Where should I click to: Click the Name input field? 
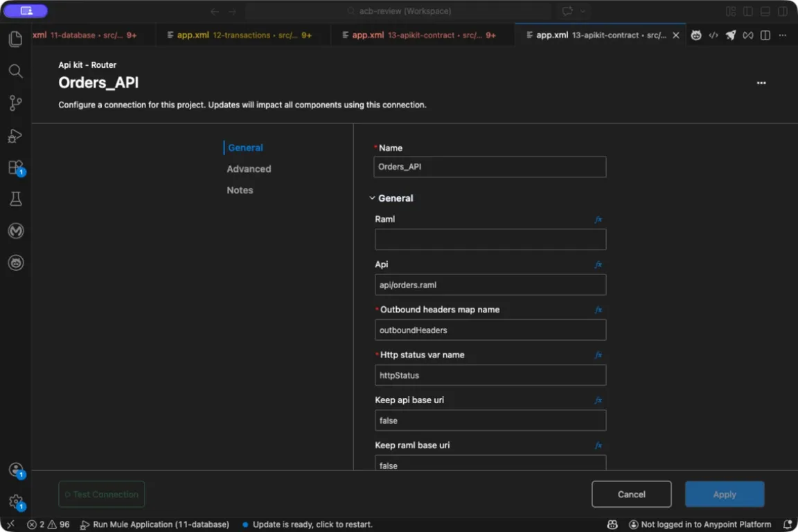click(x=490, y=167)
